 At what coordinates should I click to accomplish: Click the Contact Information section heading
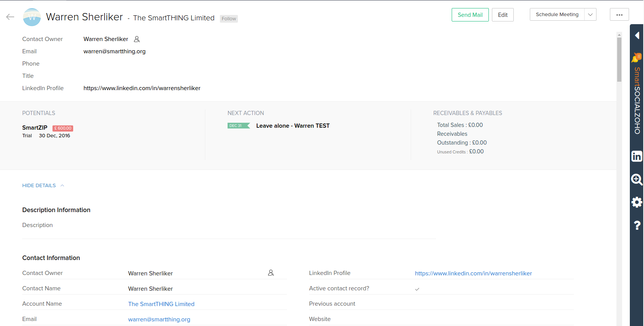[51, 258]
